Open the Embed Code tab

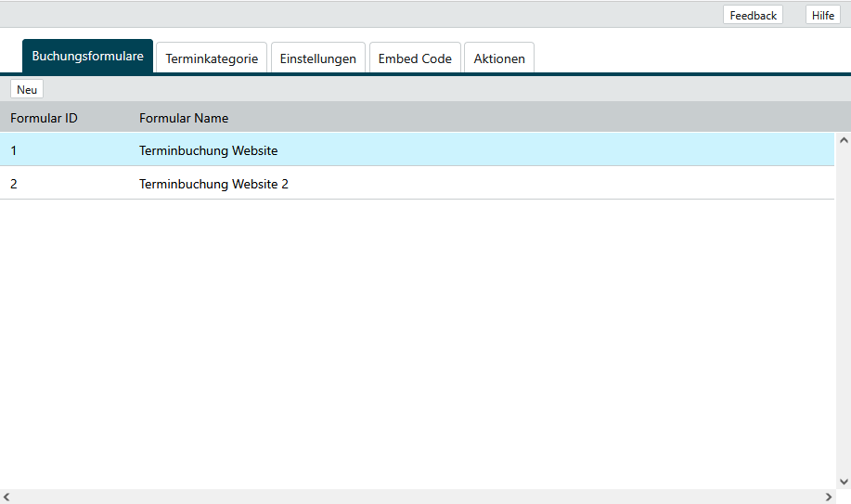point(415,58)
